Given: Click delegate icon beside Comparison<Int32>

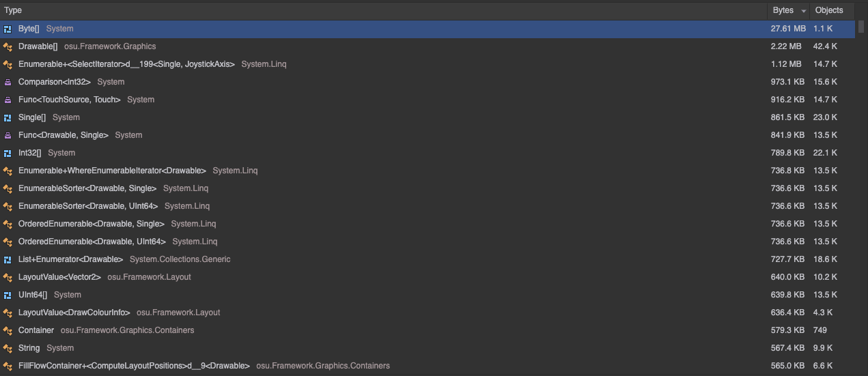Looking at the screenshot, I should click(x=8, y=82).
